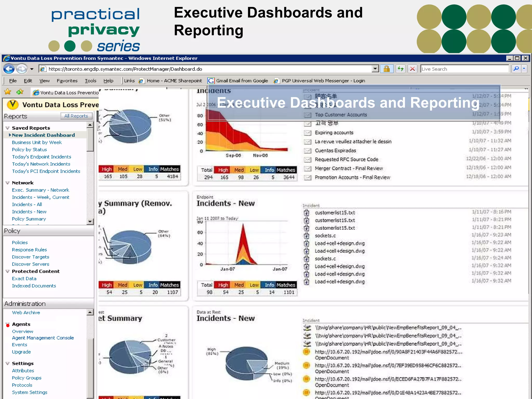Open New Incident Dashboard report
The height and width of the screenshot is (399, 532).
[43, 135]
